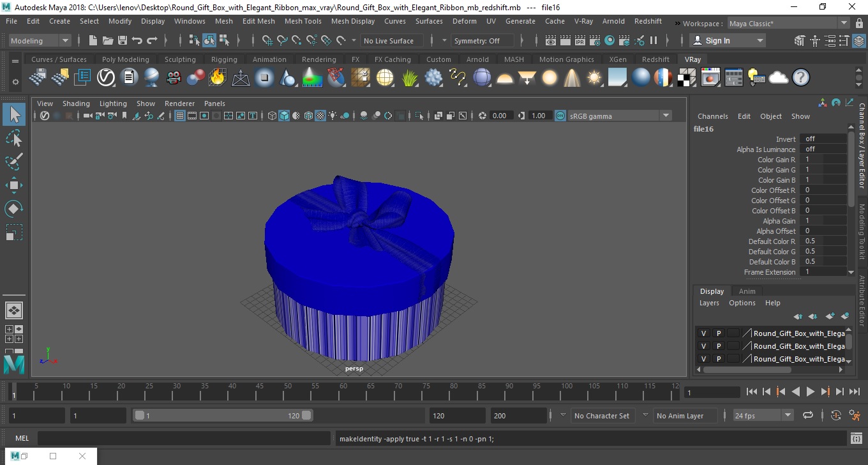Activate the Paint selection tool
The image size is (868, 465).
click(x=14, y=162)
